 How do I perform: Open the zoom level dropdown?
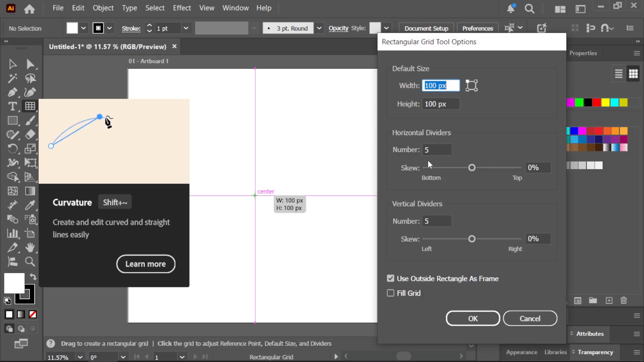pyautogui.click(x=80, y=357)
